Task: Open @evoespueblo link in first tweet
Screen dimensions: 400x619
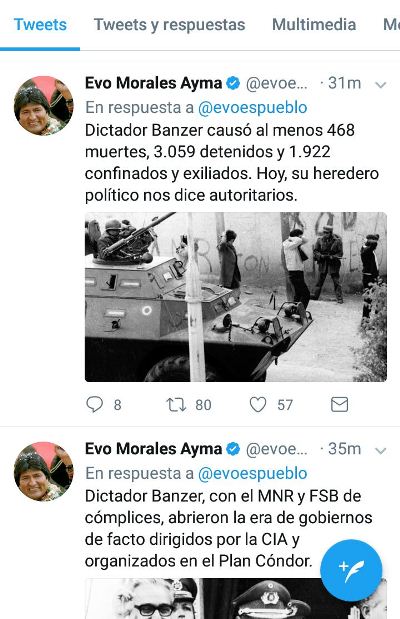Action: point(252,107)
